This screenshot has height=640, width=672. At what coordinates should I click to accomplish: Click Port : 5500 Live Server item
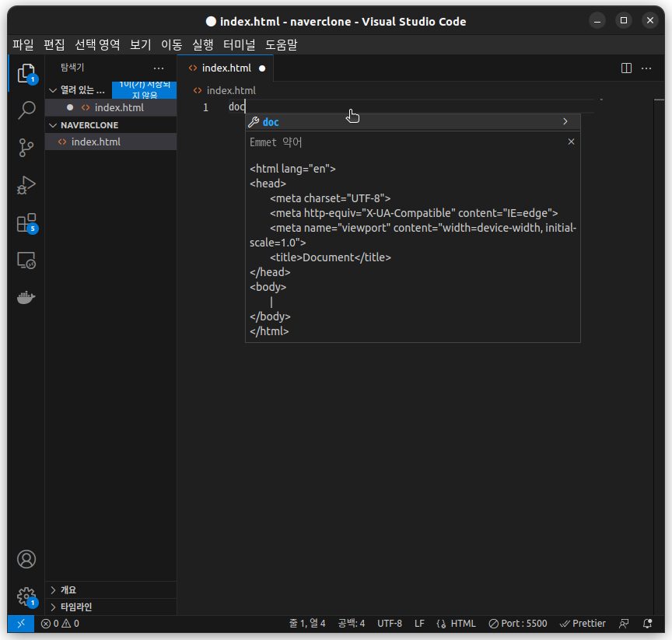coord(518,624)
